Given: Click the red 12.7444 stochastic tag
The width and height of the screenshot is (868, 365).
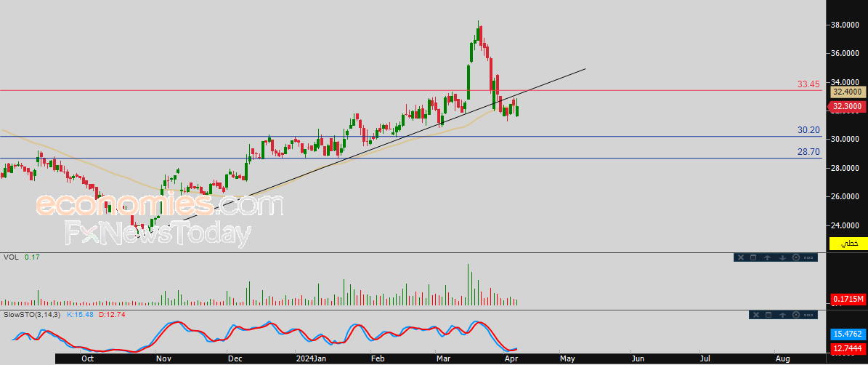Looking at the screenshot, I should pos(847,348).
